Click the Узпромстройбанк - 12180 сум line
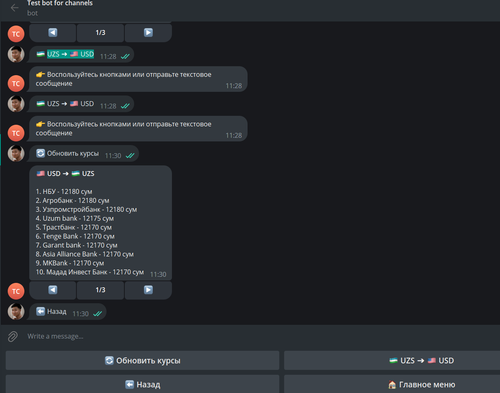The image size is (500, 393). click(x=86, y=210)
